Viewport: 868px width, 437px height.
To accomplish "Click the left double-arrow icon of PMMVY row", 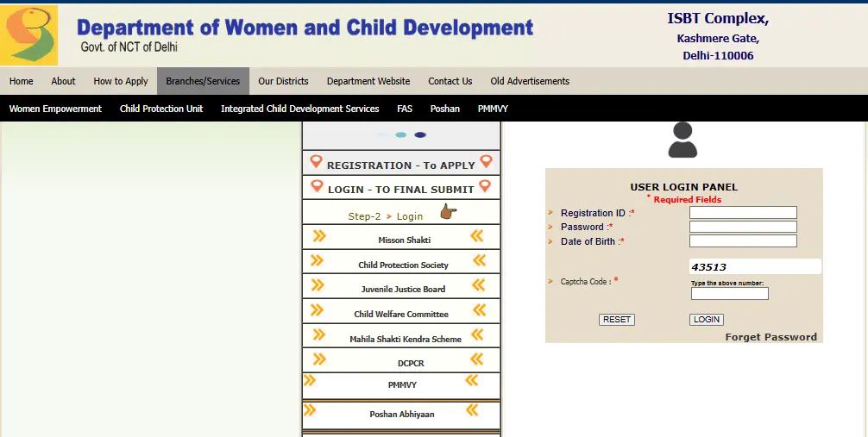I will tap(310, 380).
